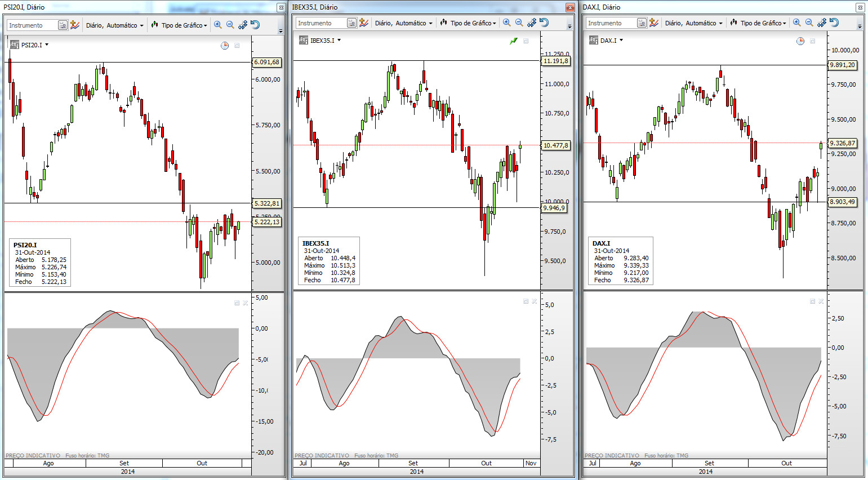Screen dimensions: 868x480
Task: Zoom out on the IBEX35.I chart
Action: [x=519, y=23]
